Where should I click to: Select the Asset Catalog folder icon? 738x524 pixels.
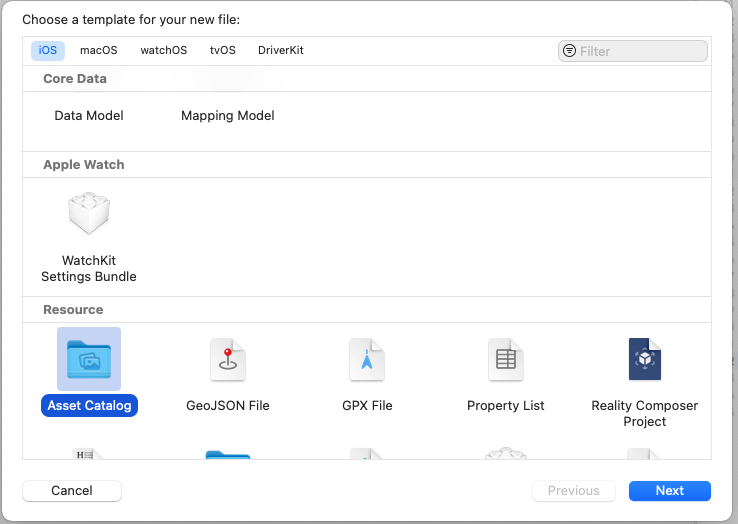click(89, 359)
